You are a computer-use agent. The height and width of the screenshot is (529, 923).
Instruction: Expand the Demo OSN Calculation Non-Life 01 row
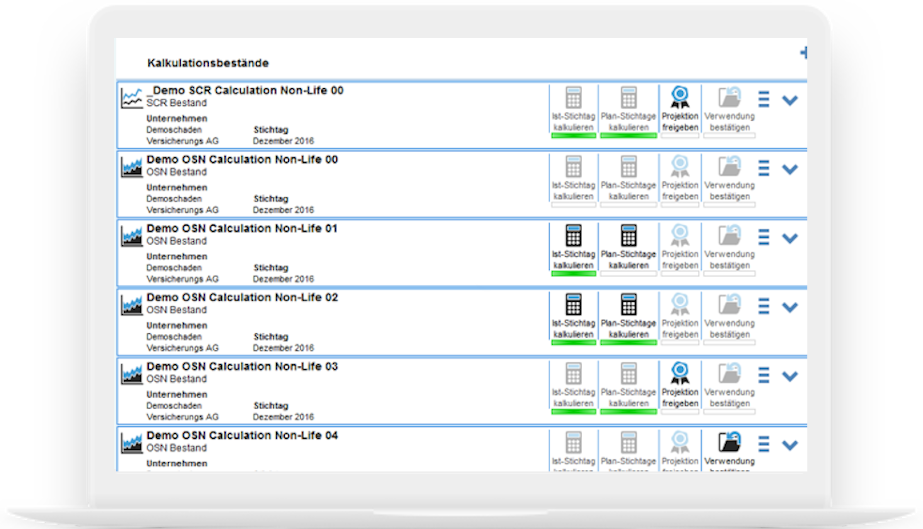point(790,238)
